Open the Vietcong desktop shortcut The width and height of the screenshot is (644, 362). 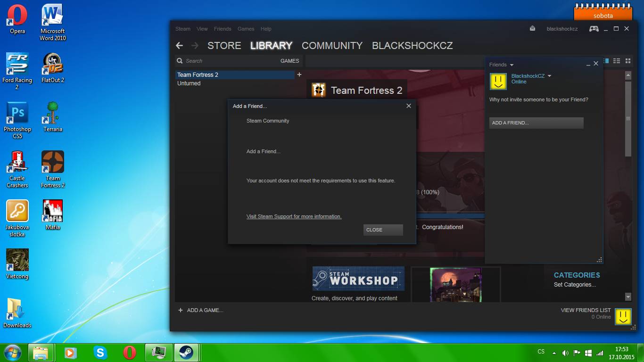tap(17, 264)
